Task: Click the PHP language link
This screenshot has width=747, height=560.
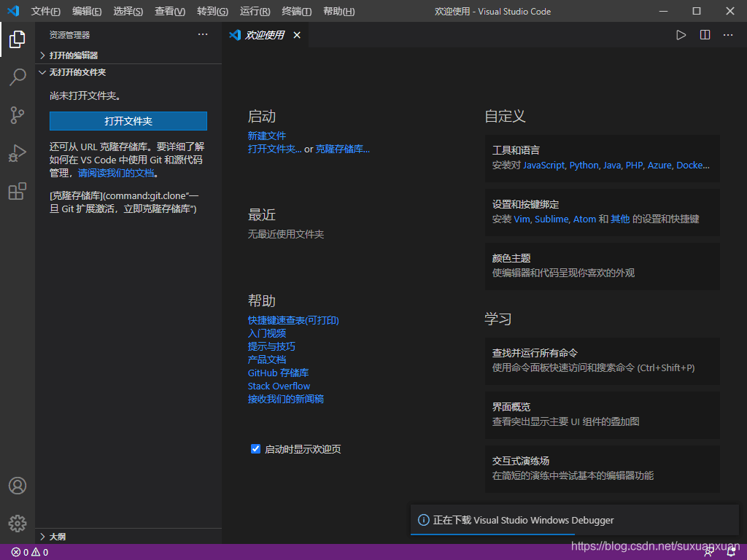Action: [634, 166]
